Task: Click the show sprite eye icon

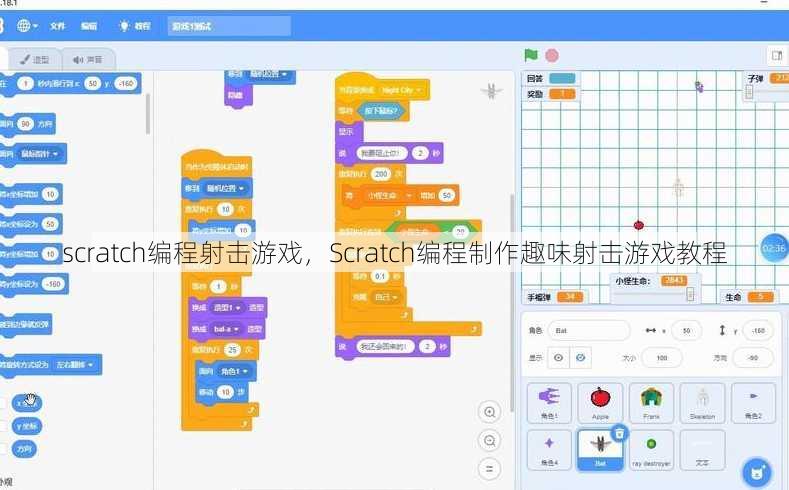Action: point(559,358)
